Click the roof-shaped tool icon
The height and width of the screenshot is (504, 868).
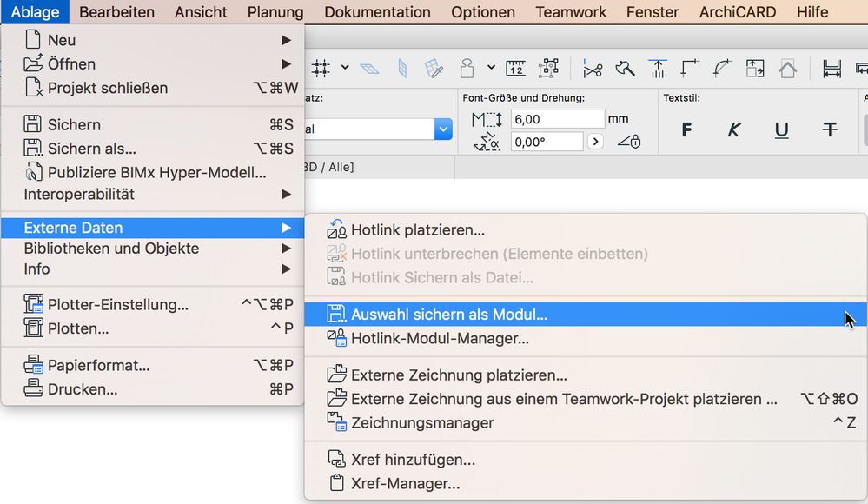[x=789, y=68]
